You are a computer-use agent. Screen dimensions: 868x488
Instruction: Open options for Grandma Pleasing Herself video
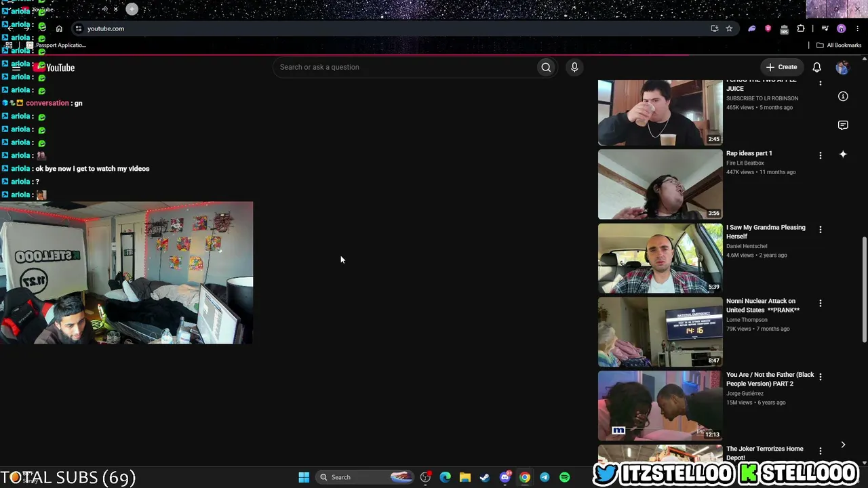pos(821,230)
